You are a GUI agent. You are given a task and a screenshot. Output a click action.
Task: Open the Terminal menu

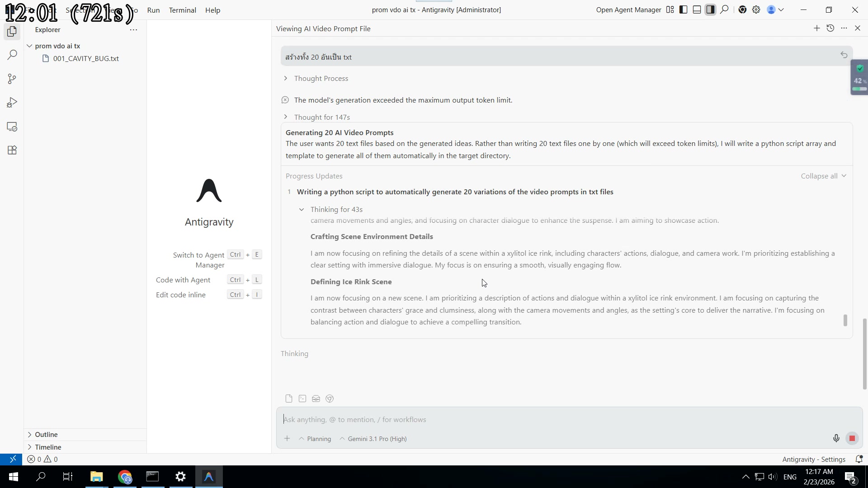182,10
